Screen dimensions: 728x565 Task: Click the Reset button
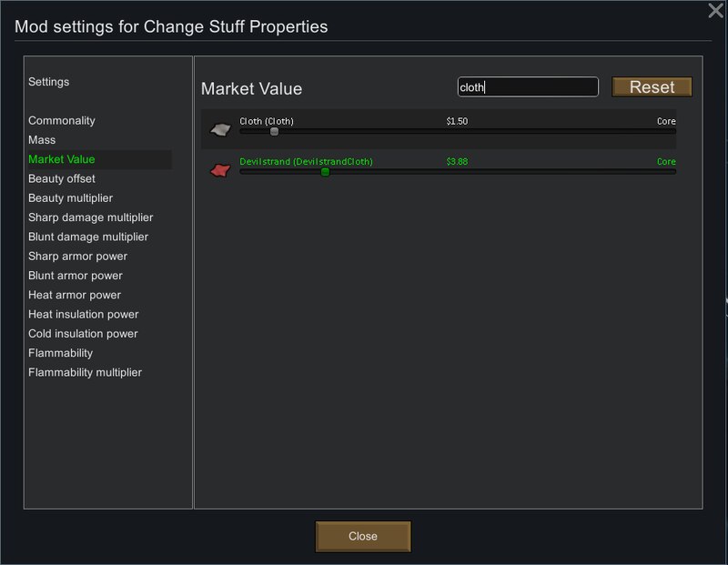click(652, 86)
